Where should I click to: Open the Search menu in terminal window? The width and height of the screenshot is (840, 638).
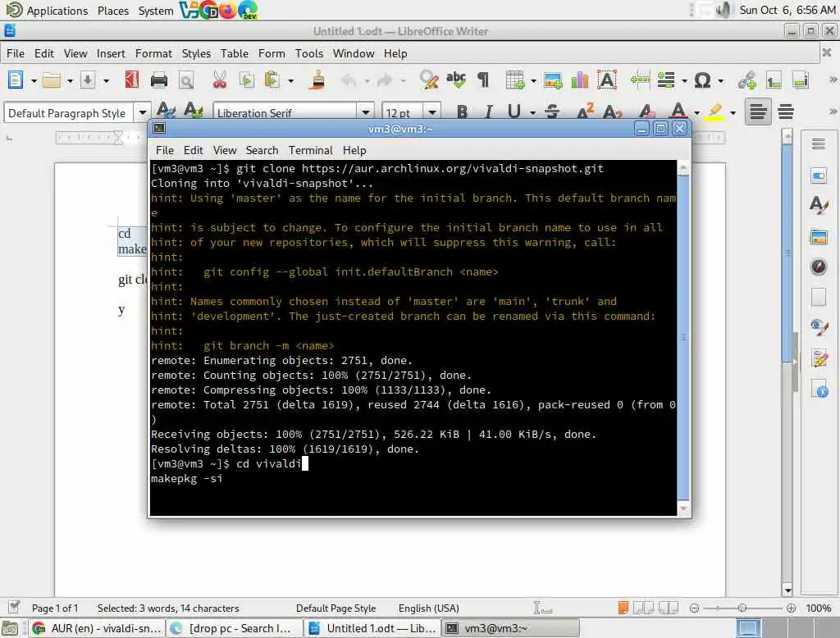tap(262, 151)
